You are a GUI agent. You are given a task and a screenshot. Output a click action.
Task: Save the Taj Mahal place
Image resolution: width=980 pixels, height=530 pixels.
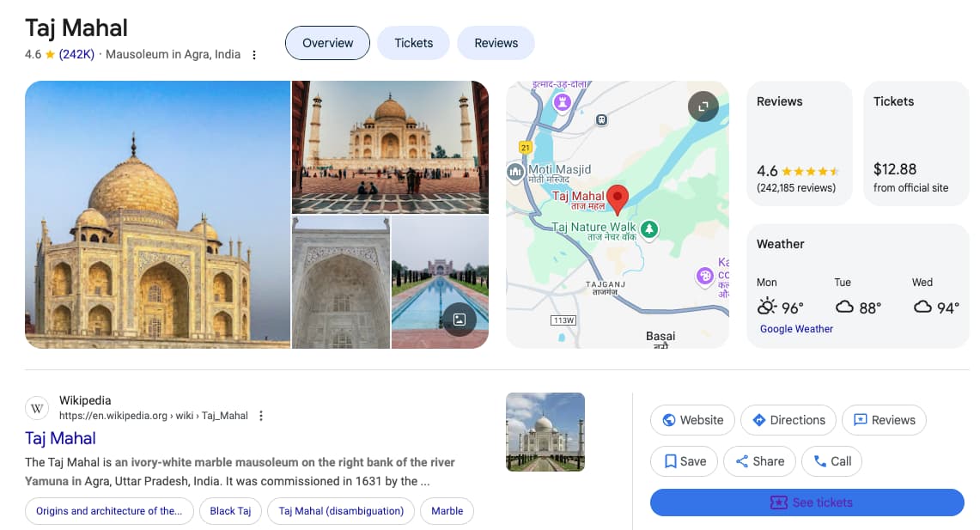click(684, 461)
